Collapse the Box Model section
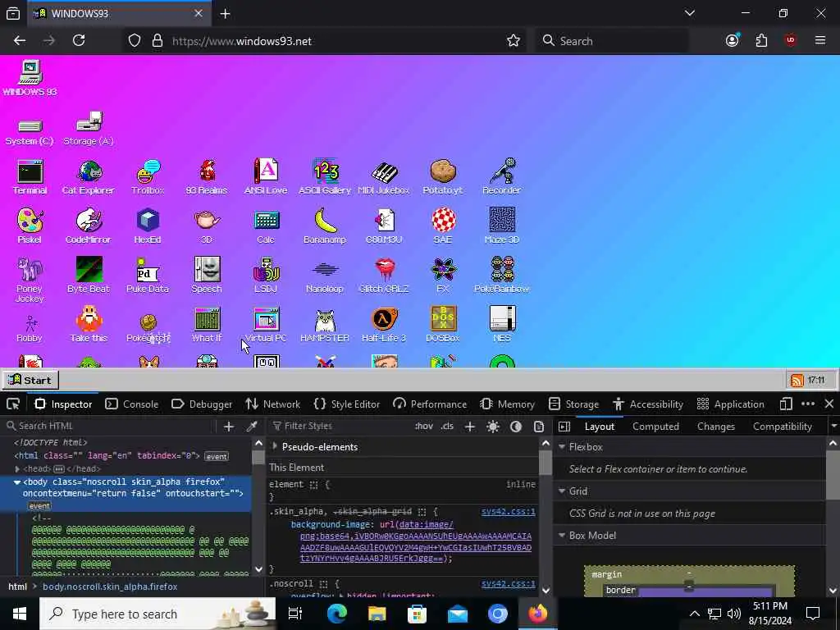840x630 pixels. click(x=562, y=535)
